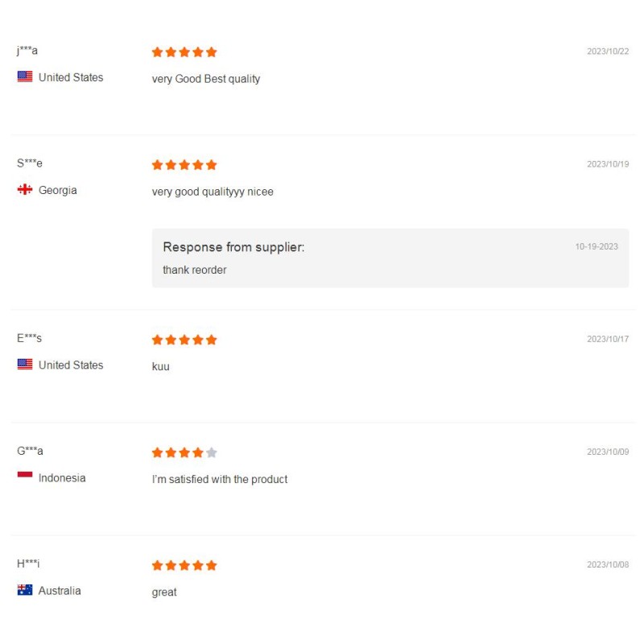Click the review text "very Good Best quality"

click(206, 79)
